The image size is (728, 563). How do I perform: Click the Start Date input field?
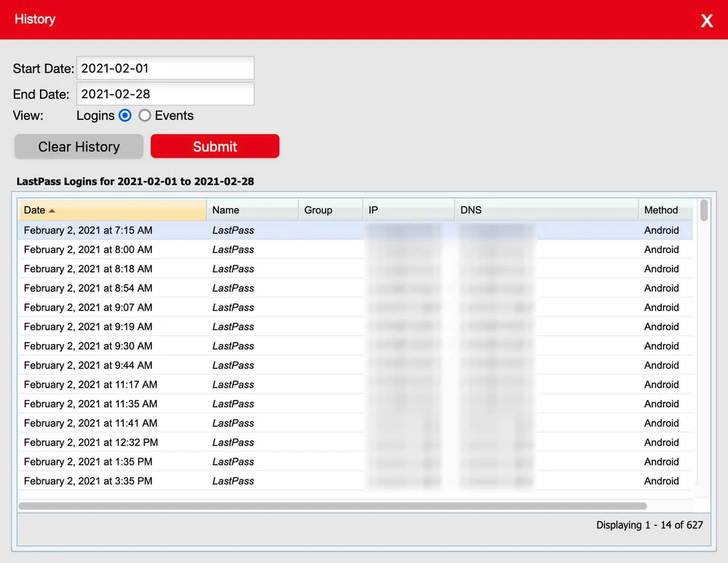[x=165, y=68]
